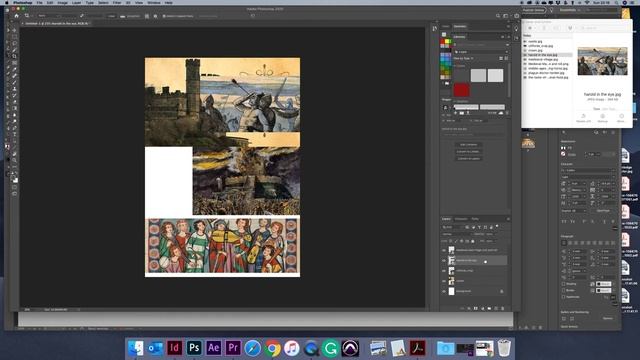This screenshot has width=640, height=360.
Task: Click the Home icon in Photoshop options bar
Action: (16, 16)
